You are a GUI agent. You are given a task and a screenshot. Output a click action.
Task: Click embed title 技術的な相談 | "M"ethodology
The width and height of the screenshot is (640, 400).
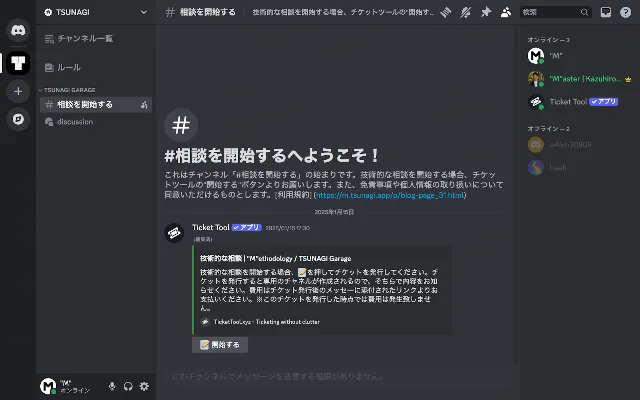coord(276,258)
